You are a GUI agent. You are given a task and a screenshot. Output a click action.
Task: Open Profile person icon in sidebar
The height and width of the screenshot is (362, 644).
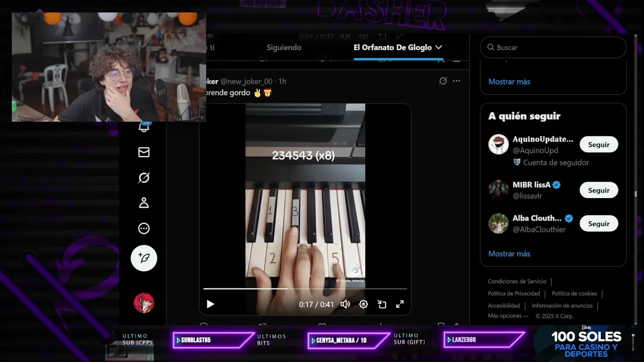(144, 203)
